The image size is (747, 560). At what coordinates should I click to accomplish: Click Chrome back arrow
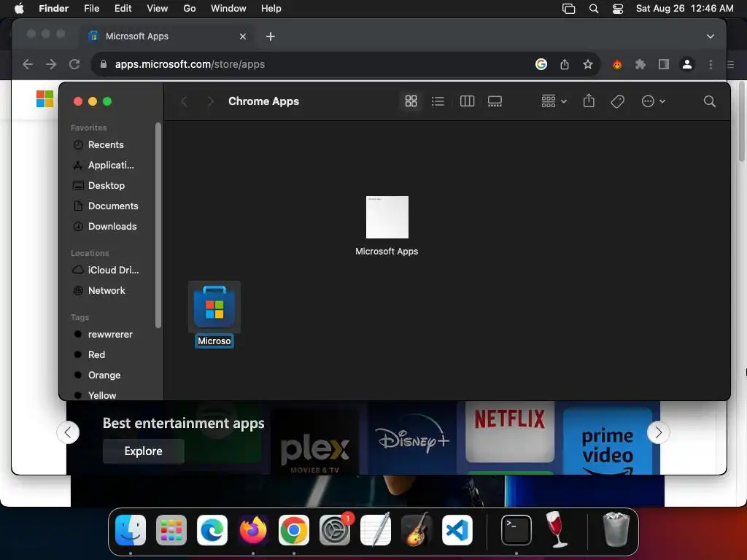point(28,64)
